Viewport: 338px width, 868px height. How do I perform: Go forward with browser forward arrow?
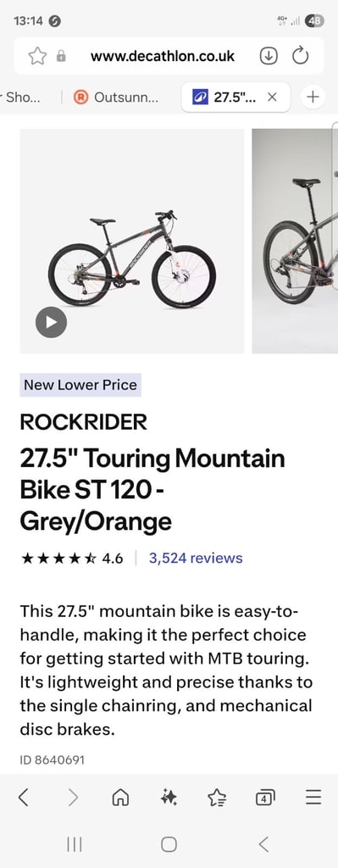[73, 797]
